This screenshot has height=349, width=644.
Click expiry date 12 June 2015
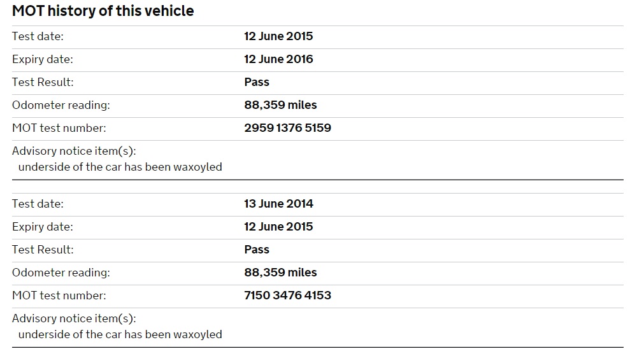point(278,227)
